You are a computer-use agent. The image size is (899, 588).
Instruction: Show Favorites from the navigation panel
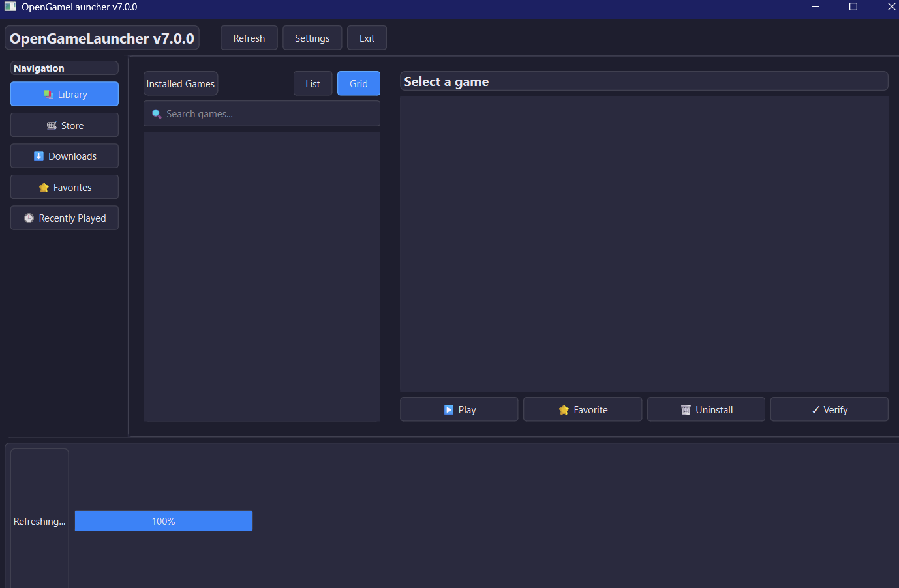[x=65, y=187]
